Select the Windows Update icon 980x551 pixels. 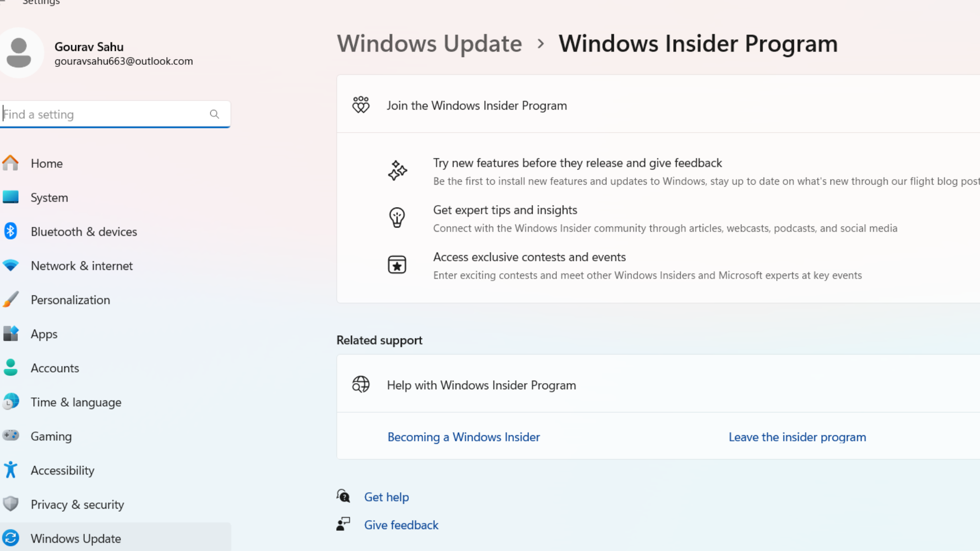tap(11, 538)
